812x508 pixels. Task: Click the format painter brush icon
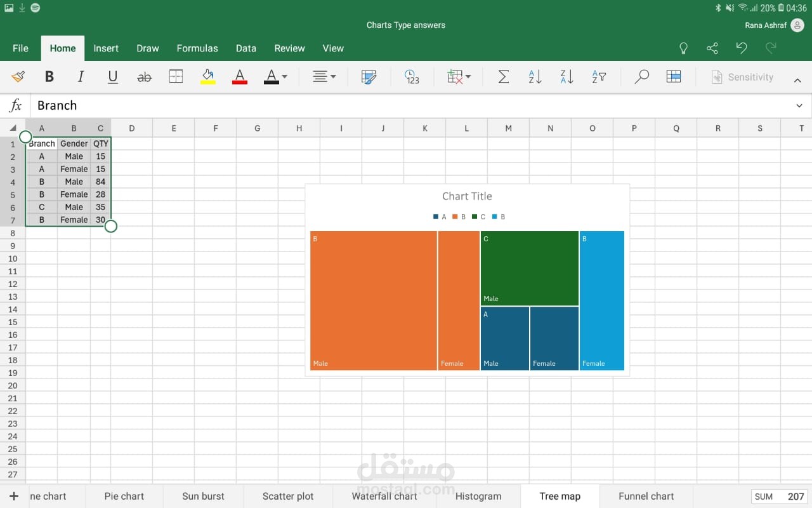pyautogui.click(x=18, y=77)
